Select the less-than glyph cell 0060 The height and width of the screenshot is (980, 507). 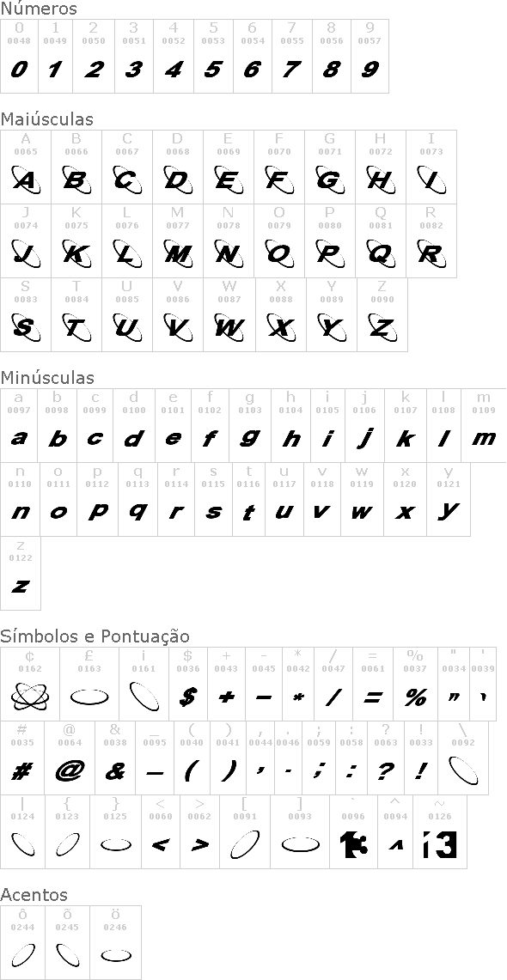tap(161, 831)
